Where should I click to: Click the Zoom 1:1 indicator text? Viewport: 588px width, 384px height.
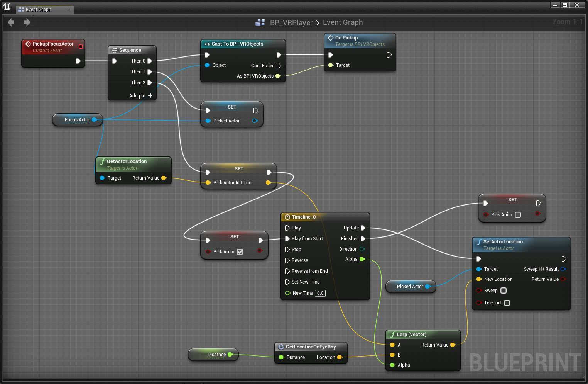[x=568, y=22]
